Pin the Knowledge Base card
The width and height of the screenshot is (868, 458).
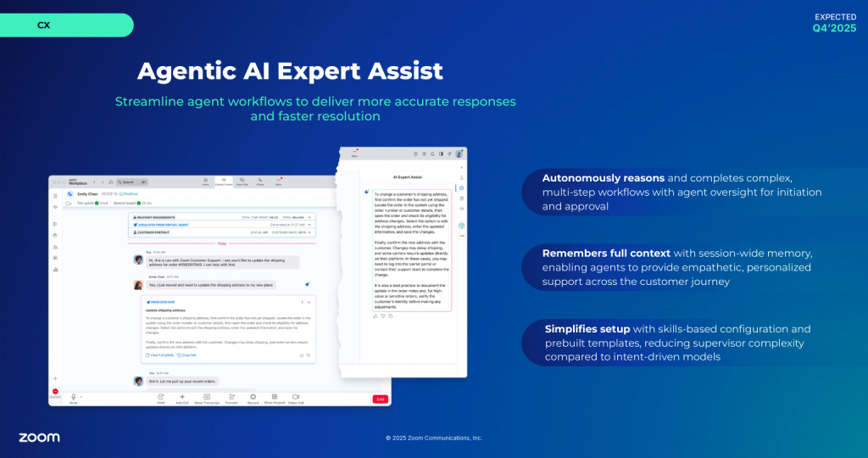(303, 303)
